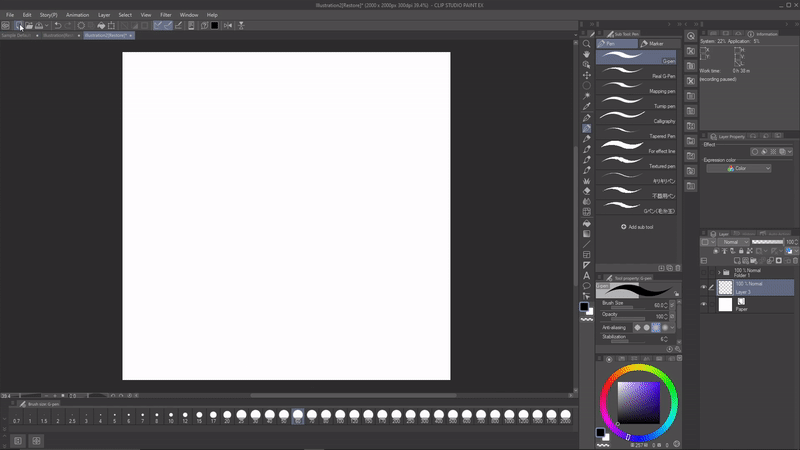This screenshot has width=800, height=450.
Task: Click the Open file folder icon
Action: (x=29, y=26)
